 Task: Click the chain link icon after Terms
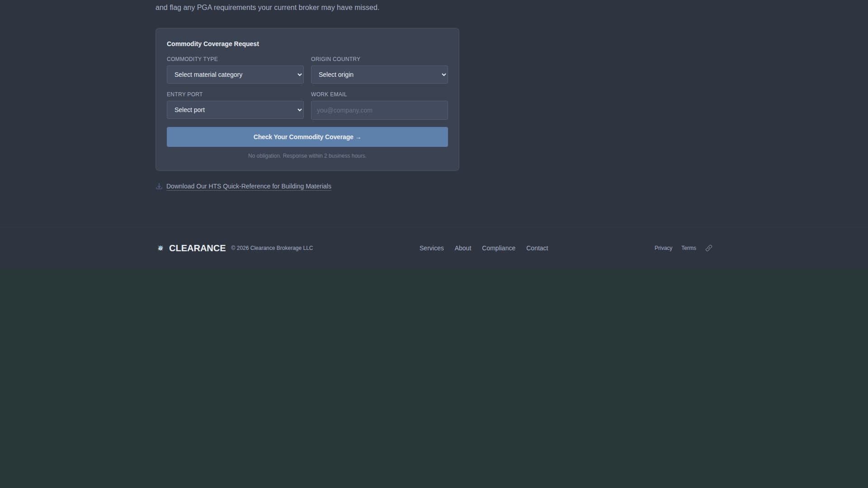tap(708, 248)
